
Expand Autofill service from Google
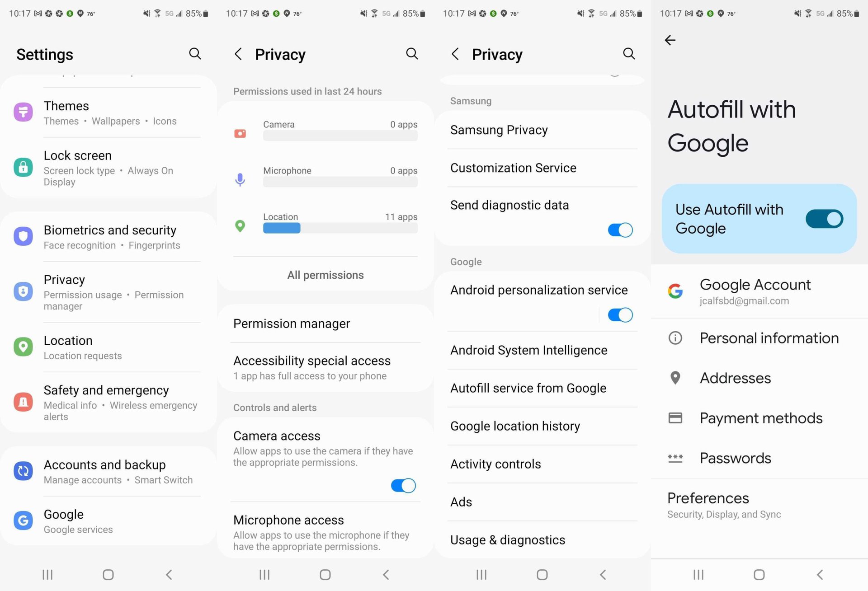pyautogui.click(x=528, y=388)
